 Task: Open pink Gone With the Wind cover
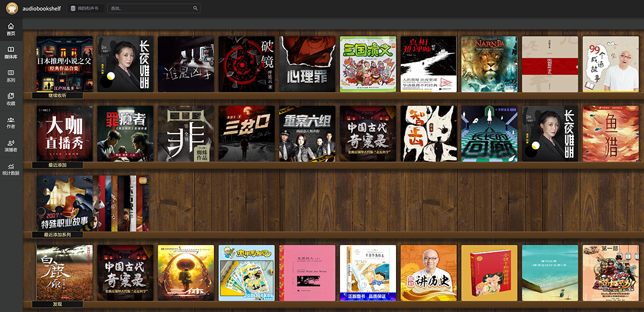point(307,273)
